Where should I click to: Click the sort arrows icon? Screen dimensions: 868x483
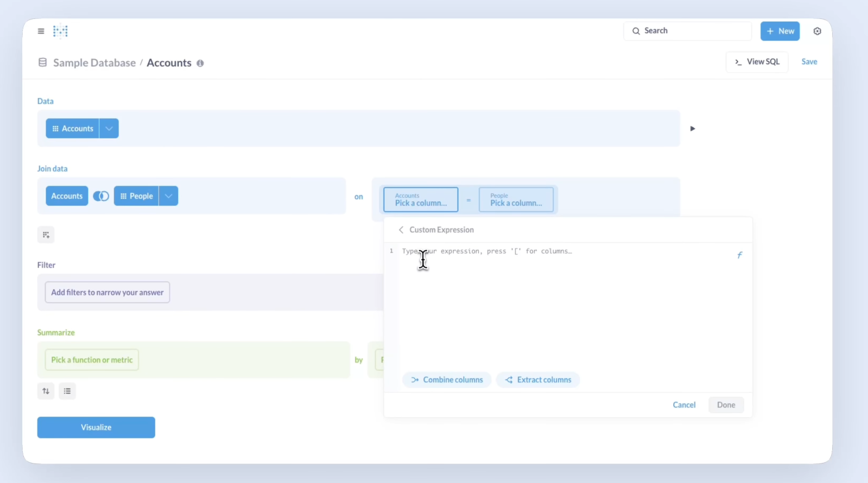click(x=46, y=391)
